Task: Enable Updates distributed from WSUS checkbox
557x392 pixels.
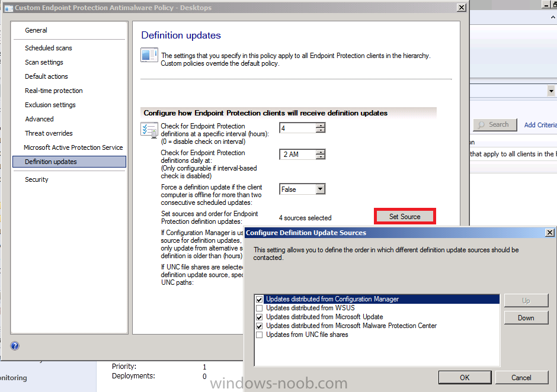Action: [x=260, y=308]
